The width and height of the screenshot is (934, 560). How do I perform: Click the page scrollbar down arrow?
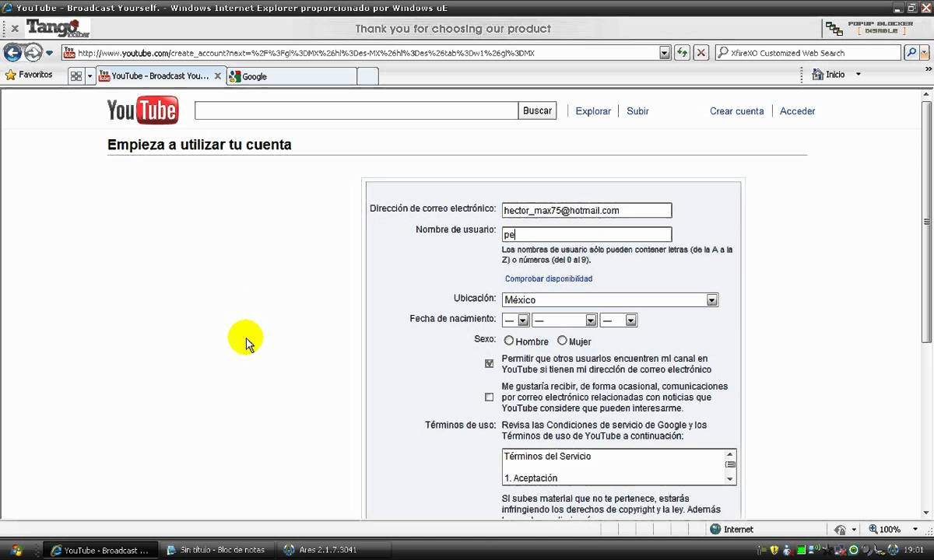coord(926,514)
